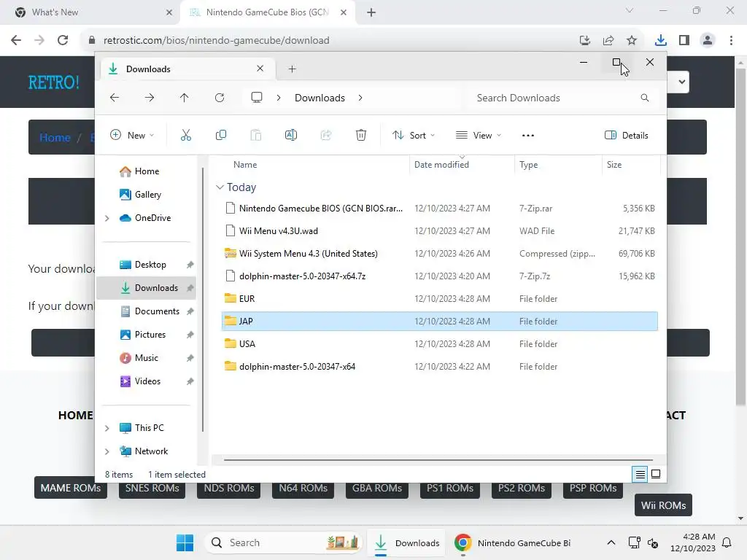Open a new Chrome tab
747x560 pixels.
coord(371,12)
